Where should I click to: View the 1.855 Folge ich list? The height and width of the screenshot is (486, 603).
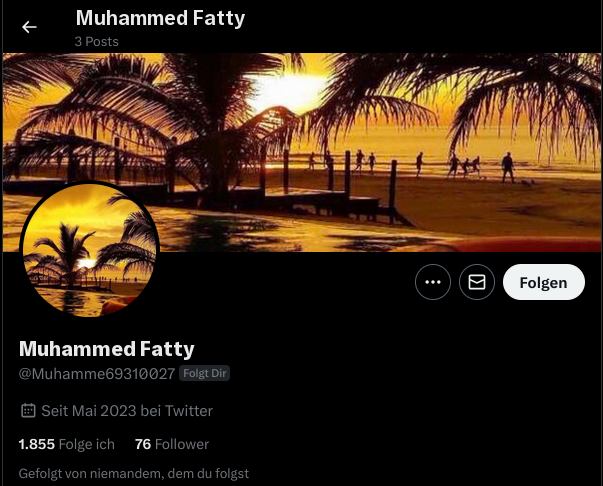tap(67, 444)
